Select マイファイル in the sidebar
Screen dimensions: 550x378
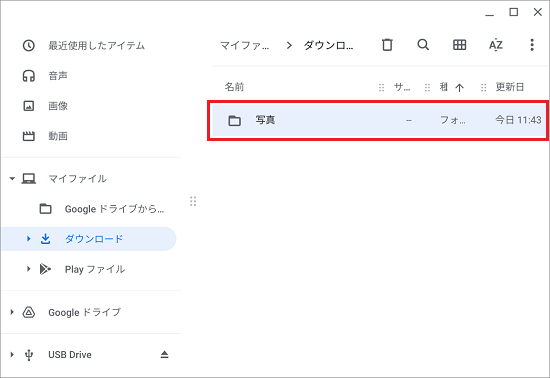coord(78,179)
